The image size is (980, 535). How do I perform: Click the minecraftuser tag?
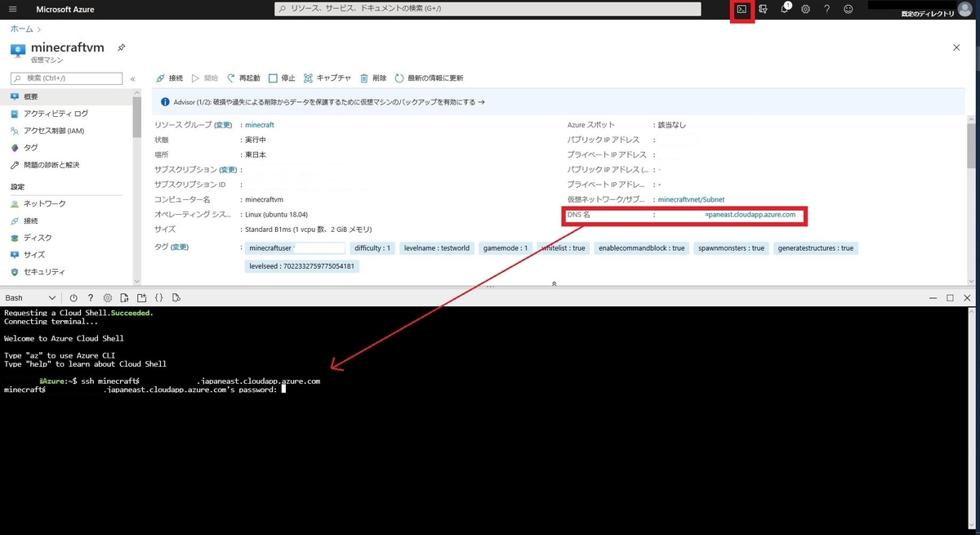tap(295, 248)
